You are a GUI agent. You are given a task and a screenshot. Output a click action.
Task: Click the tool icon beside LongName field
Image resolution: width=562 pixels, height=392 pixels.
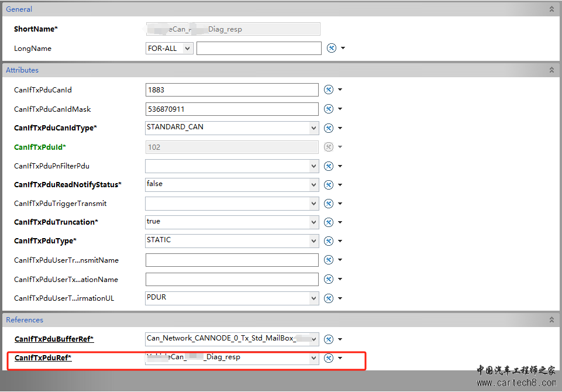pyautogui.click(x=332, y=48)
